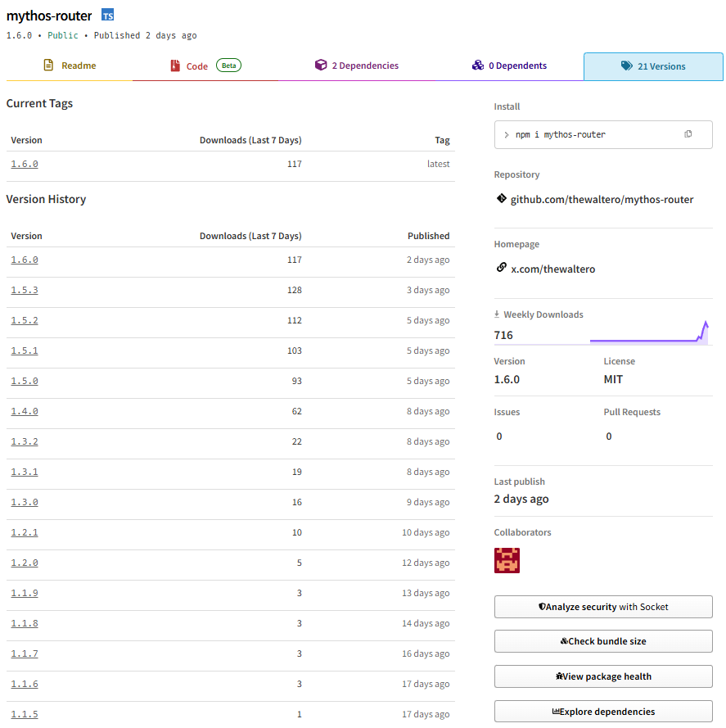Screen dimensions: 726x728
Task: Open version 1.1.9 link
Action: coord(25,594)
